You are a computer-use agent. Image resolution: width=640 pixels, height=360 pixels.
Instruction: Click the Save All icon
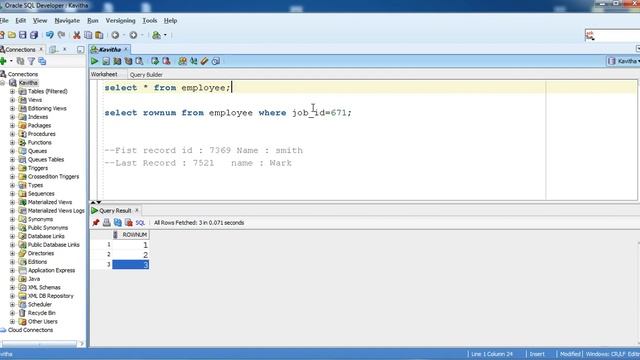(34, 35)
